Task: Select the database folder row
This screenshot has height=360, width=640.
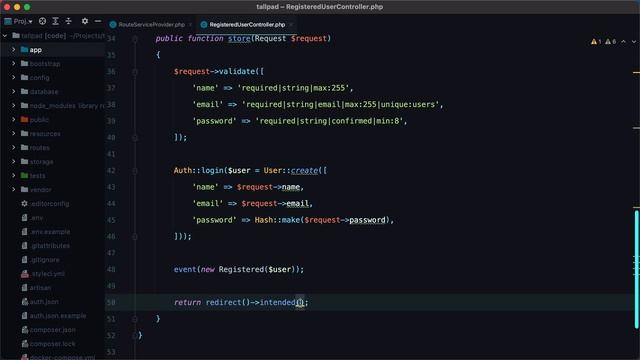Action: pos(53,91)
